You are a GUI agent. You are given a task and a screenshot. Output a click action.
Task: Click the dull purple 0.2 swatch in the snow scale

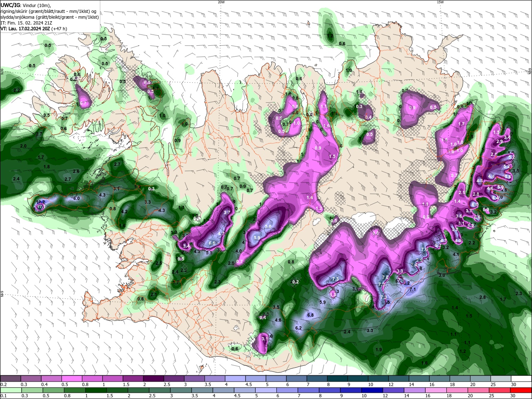(x=10, y=379)
